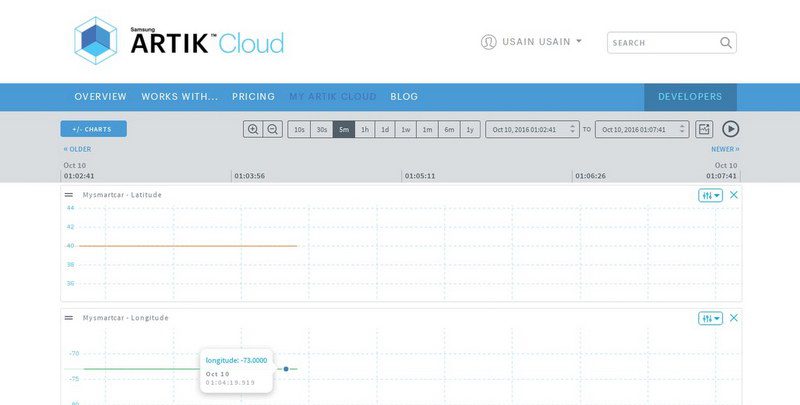
Task: Adjust the end date stepper arrows
Action: point(682,130)
